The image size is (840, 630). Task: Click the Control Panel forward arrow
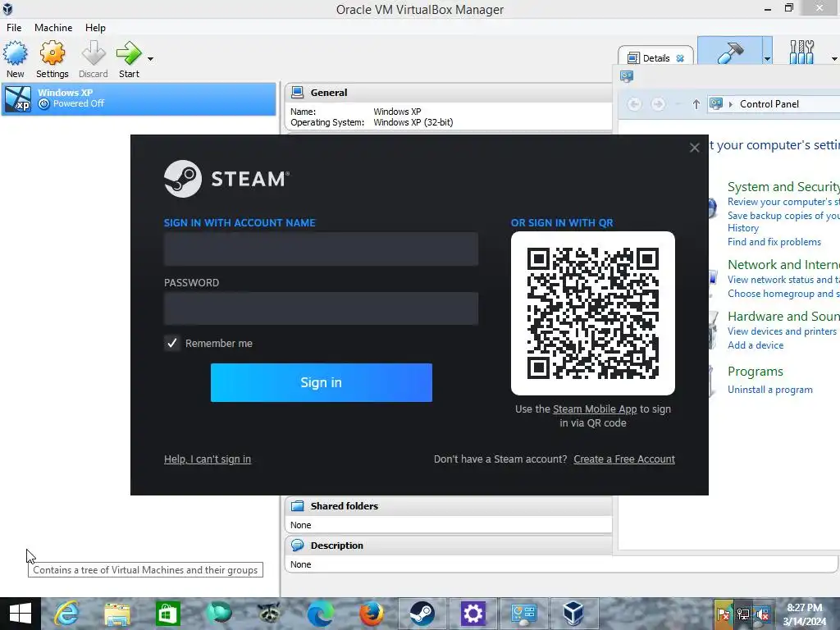click(x=659, y=104)
